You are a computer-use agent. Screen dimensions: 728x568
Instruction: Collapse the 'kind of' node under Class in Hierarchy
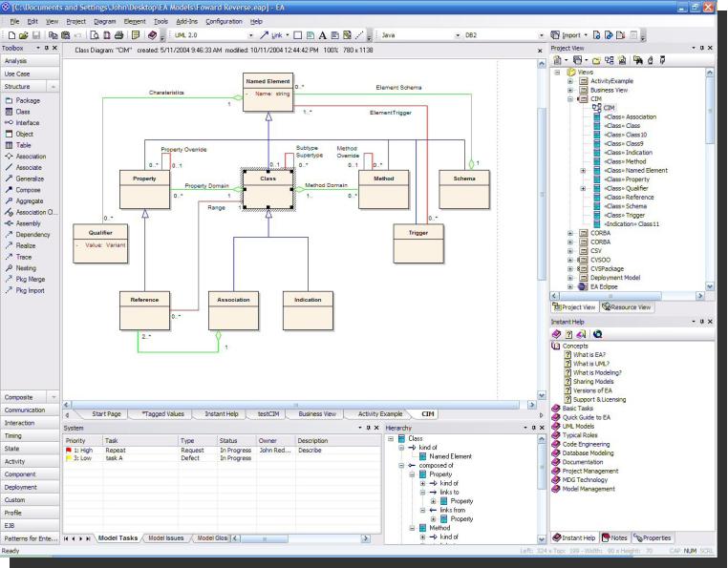[x=401, y=448]
